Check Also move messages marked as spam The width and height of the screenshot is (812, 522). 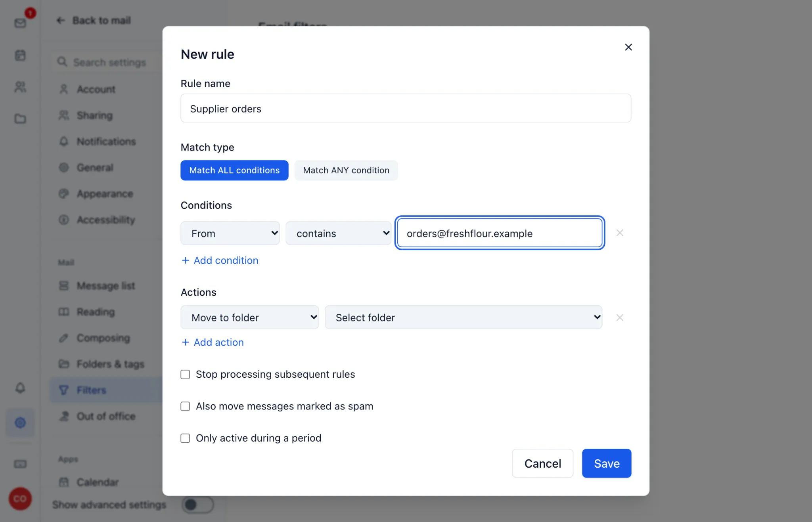click(185, 406)
